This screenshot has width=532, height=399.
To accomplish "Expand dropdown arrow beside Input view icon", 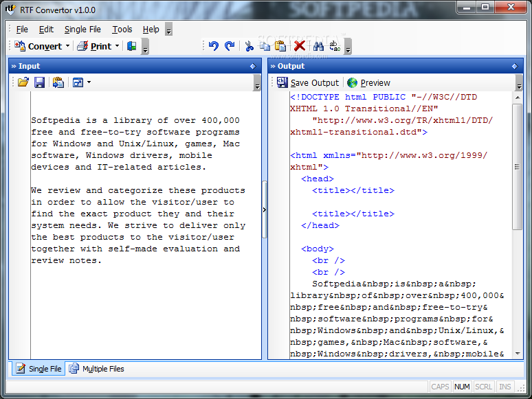I will pyautogui.click(x=89, y=82).
